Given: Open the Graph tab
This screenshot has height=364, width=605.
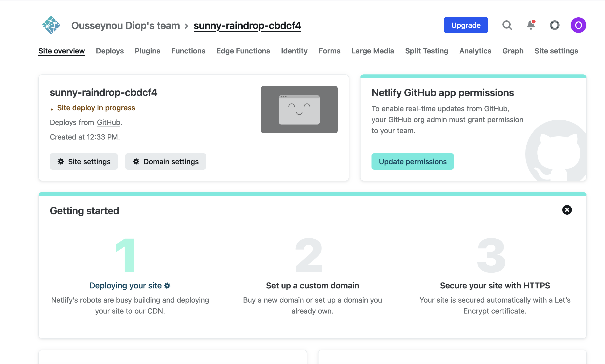Looking at the screenshot, I should tap(513, 51).
